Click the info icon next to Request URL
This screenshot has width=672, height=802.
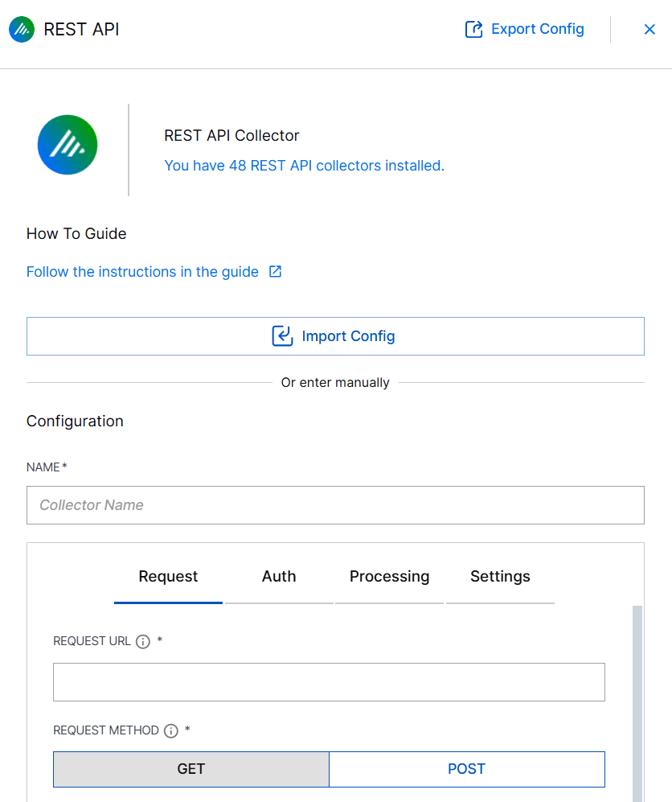point(143,642)
